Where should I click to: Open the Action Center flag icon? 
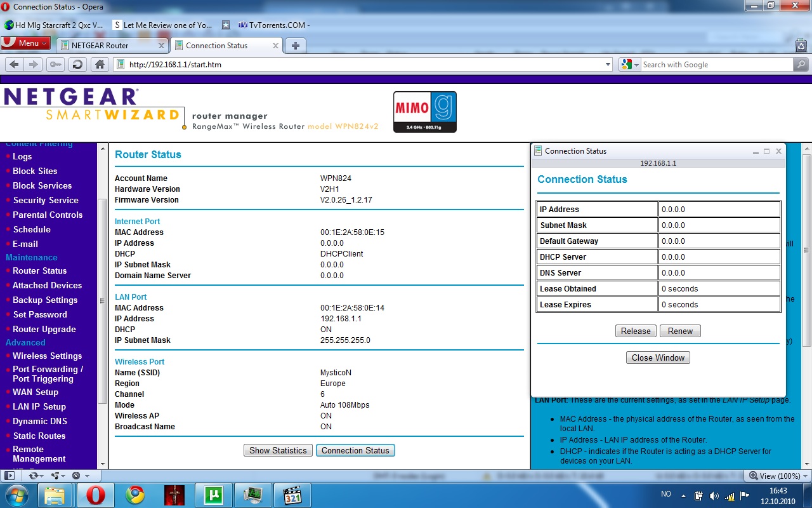745,496
